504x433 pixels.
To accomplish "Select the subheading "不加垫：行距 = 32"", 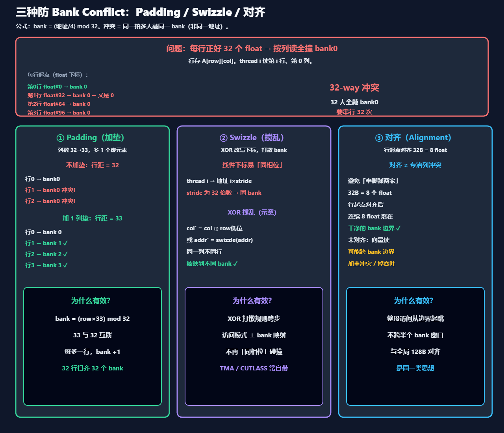I will point(93,165).
